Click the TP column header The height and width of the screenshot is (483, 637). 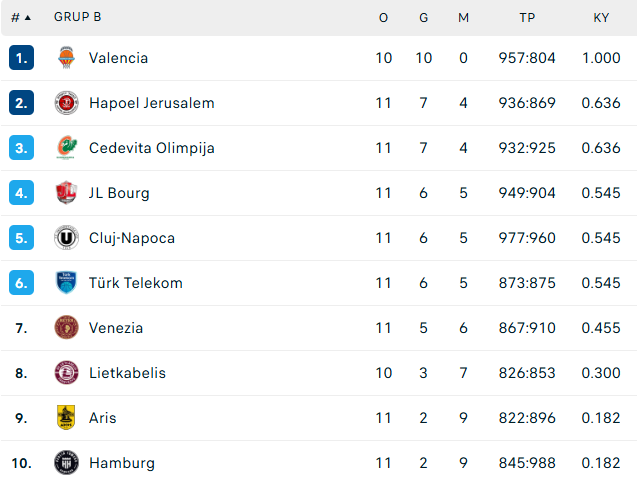(x=527, y=17)
